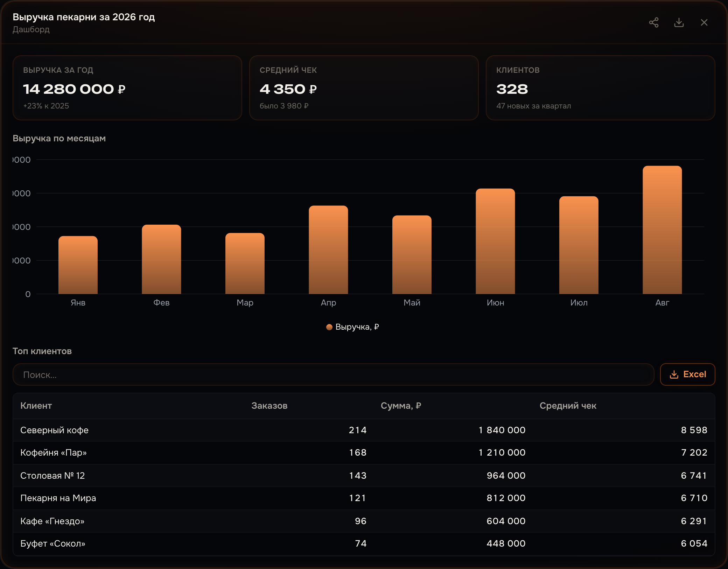Select the Северный кофе row
The image size is (728, 569).
pyautogui.click(x=364, y=430)
